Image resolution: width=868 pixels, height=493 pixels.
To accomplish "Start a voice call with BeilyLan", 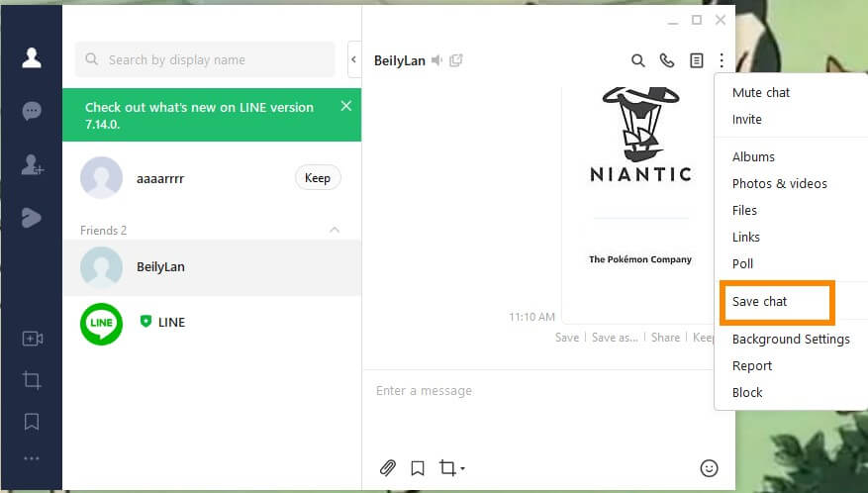I will [667, 60].
